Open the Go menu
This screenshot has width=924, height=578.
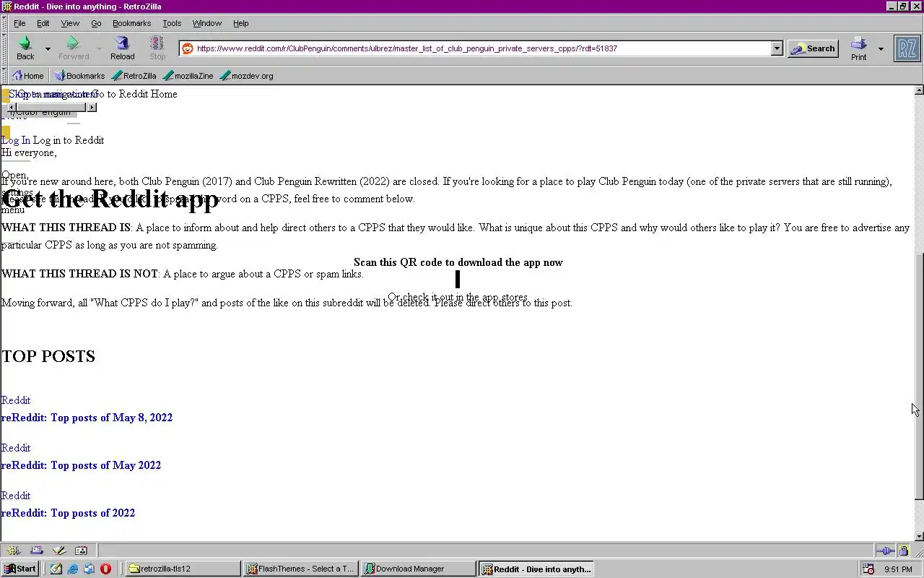pyautogui.click(x=96, y=23)
